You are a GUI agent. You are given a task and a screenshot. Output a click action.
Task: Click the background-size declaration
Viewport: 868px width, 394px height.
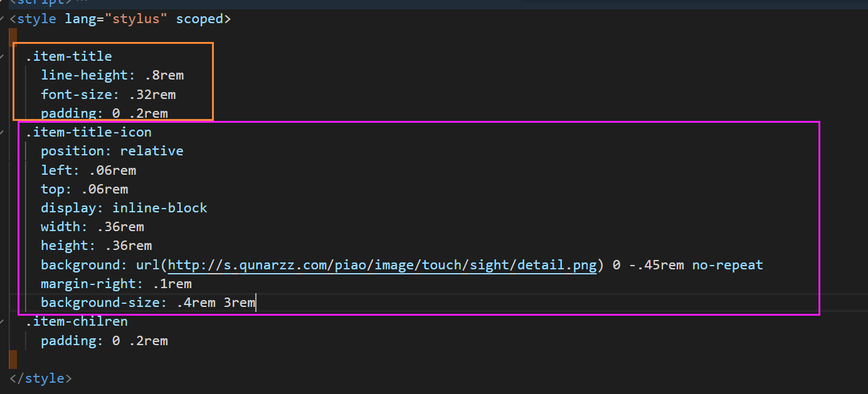pyautogui.click(x=148, y=303)
